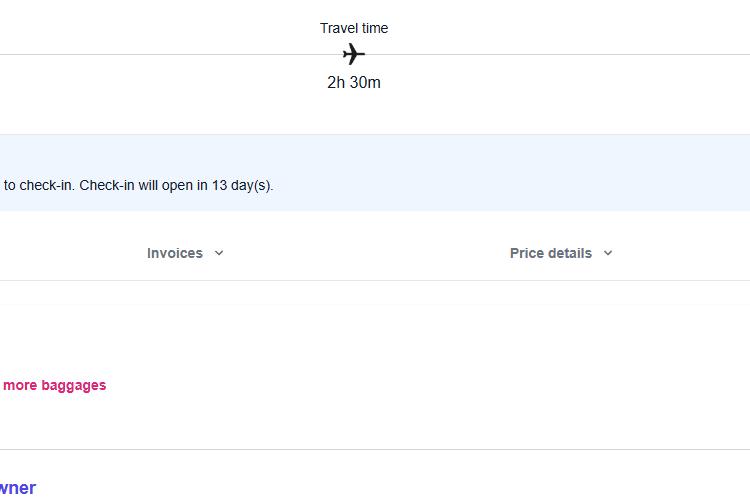Click the airplane icon under Travel time

point(354,54)
